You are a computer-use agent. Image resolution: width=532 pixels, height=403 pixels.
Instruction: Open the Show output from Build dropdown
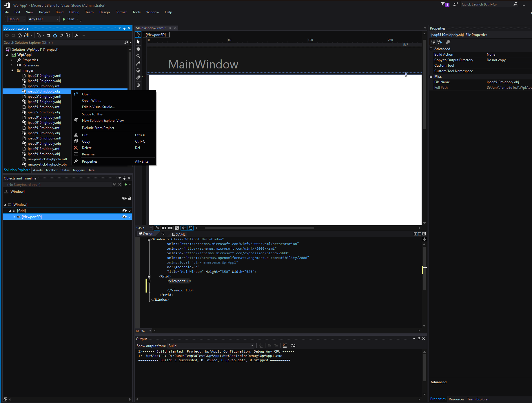(211, 346)
